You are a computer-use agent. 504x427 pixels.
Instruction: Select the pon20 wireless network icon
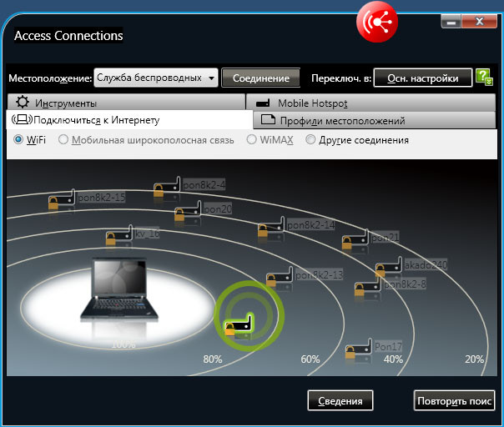[188, 211]
